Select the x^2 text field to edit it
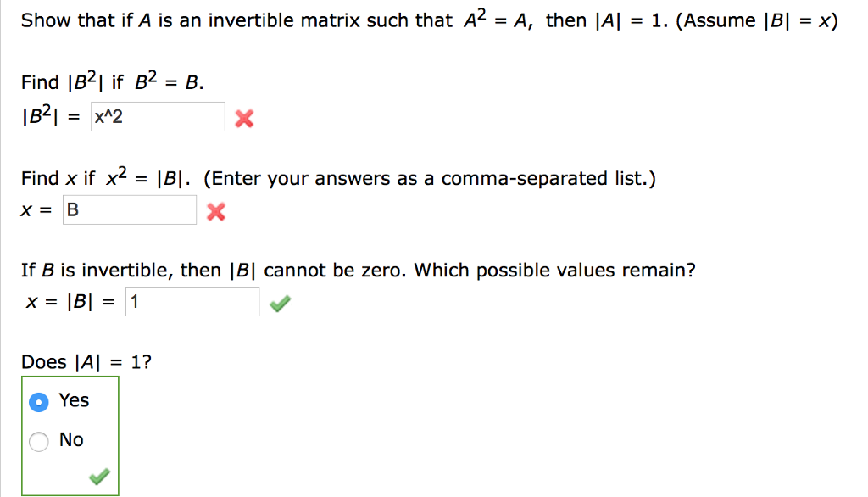868x497 pixels. (x=157, y=116)
